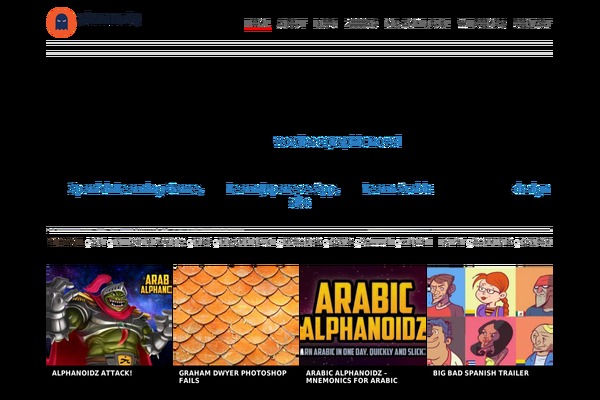The height and width of the screenshot is (400, 600).
Task: Click the "BIG BAD SPANISH TRAILER" caption
Action: [x=481, y=373]
